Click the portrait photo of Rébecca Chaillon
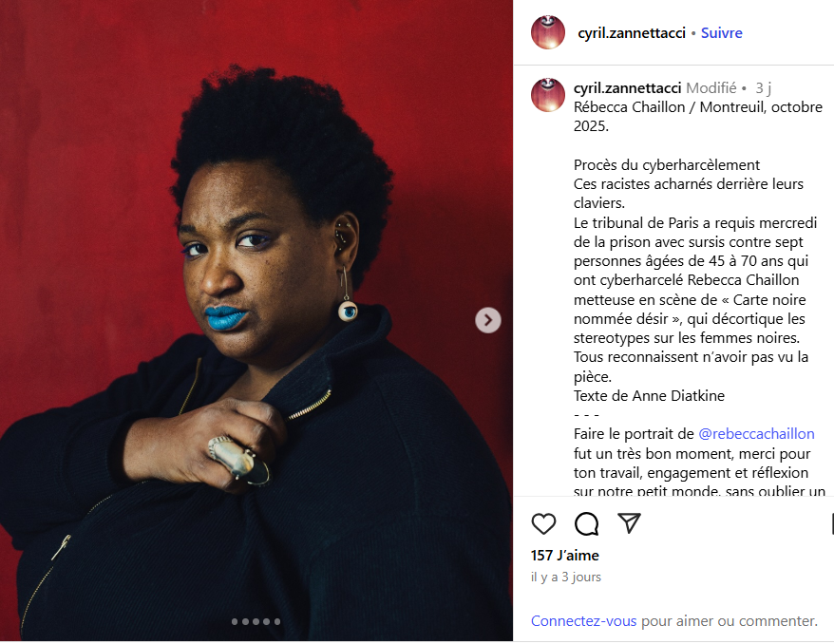Screen dimensions: 834x644 tap(256, 321)
